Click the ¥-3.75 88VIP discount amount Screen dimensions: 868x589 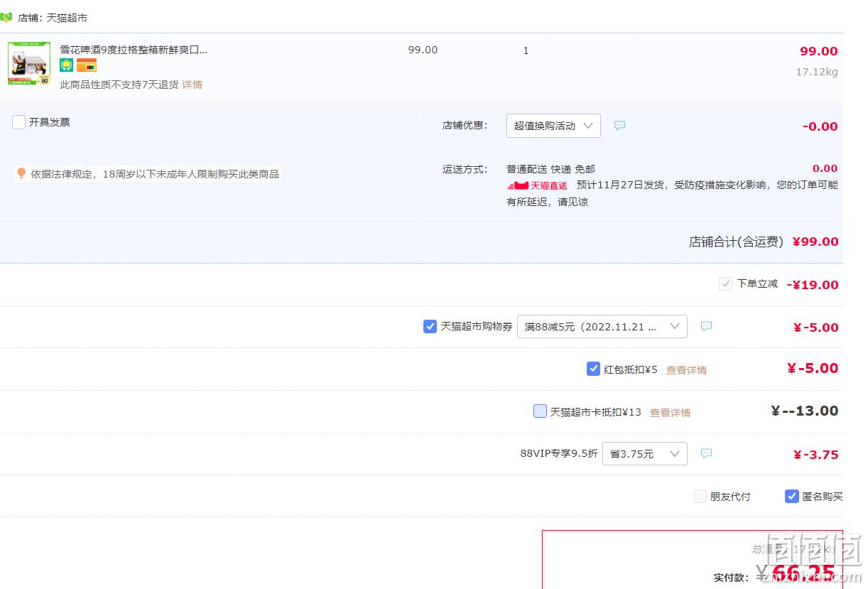coord(815,455)
